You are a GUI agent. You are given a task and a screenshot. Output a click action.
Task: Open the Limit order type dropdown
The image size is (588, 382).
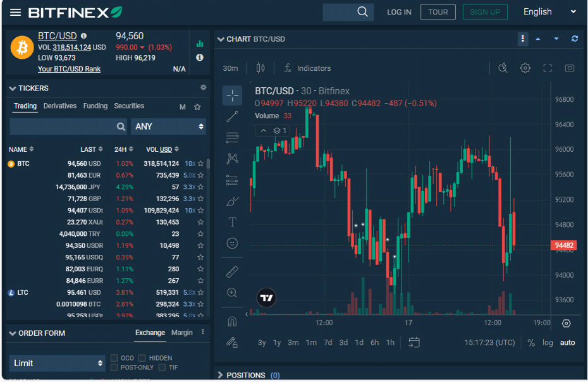58,363
